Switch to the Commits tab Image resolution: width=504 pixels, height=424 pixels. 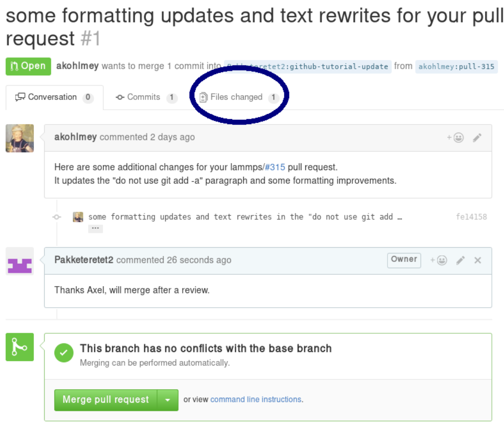coord(146,97)
